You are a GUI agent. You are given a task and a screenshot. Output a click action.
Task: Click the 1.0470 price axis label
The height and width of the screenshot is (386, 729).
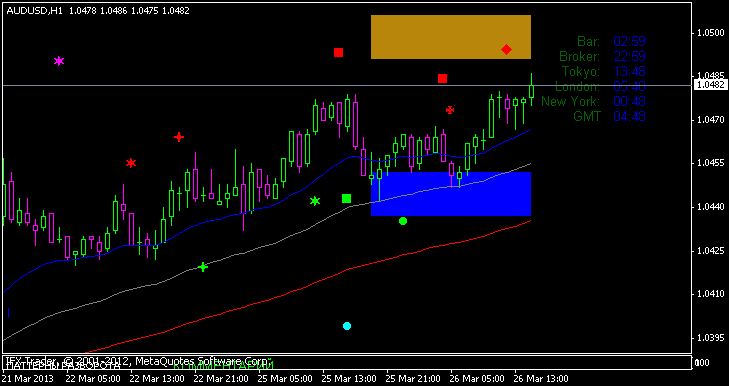[711, 120]
